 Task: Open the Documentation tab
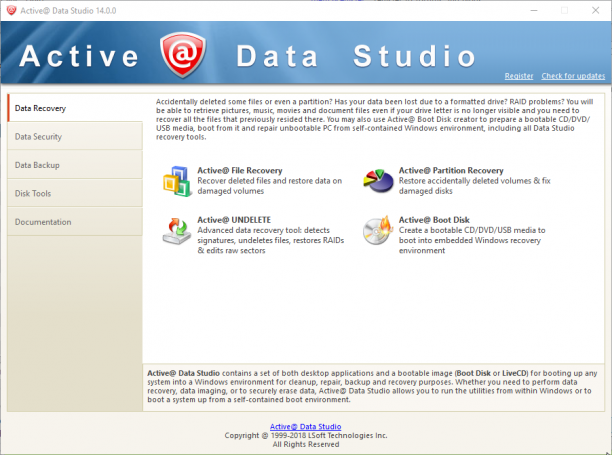coord(75,222)
